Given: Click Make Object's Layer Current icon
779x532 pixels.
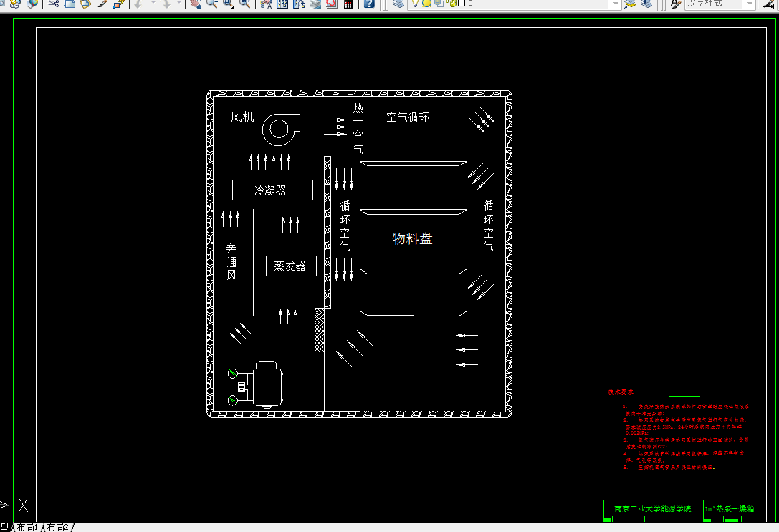Looking at the screenshot, I should [x=630, y=4].
